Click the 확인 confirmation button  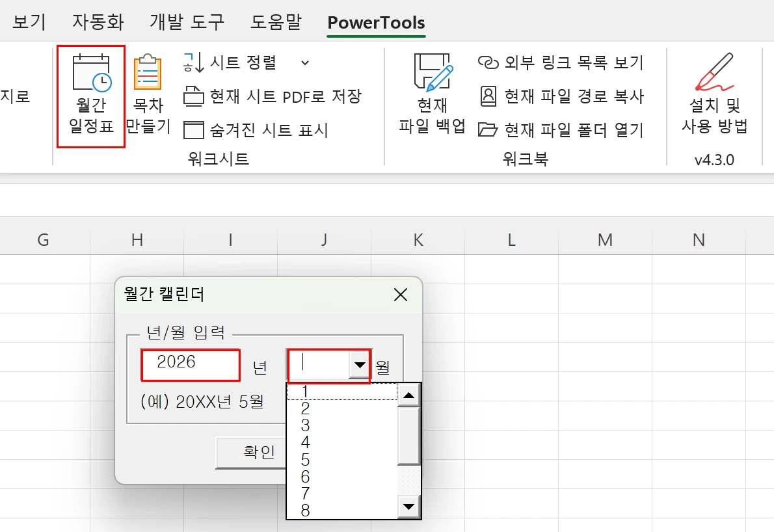[x=257, y=453]
